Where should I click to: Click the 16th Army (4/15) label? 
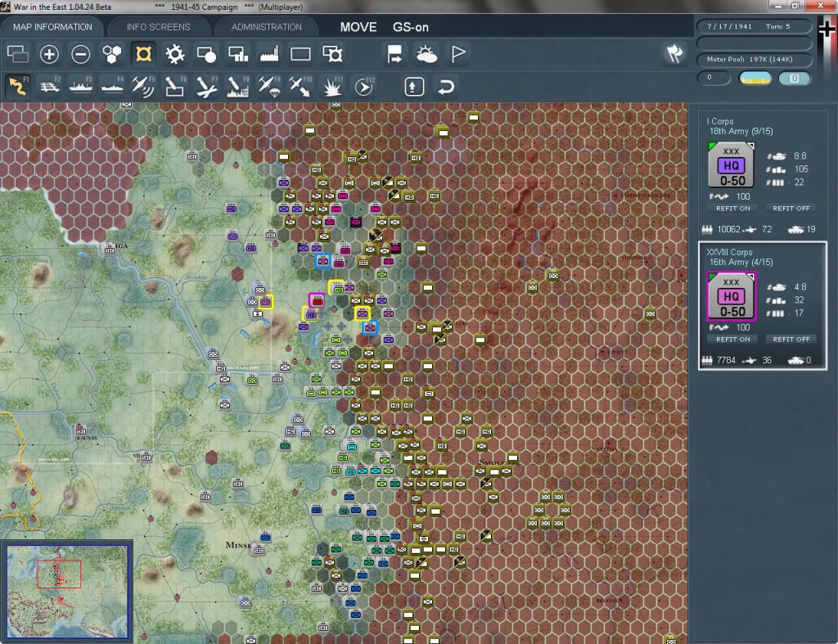pos(741,263)
